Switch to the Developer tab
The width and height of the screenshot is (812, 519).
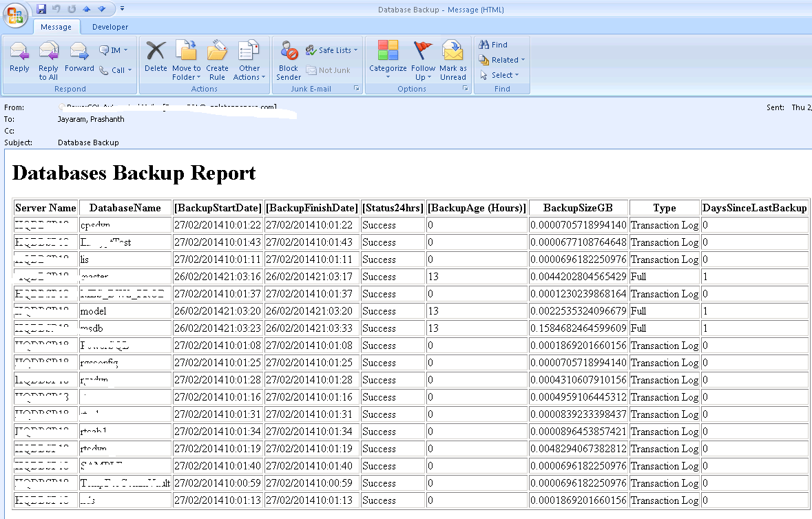(x=110, y=27)
